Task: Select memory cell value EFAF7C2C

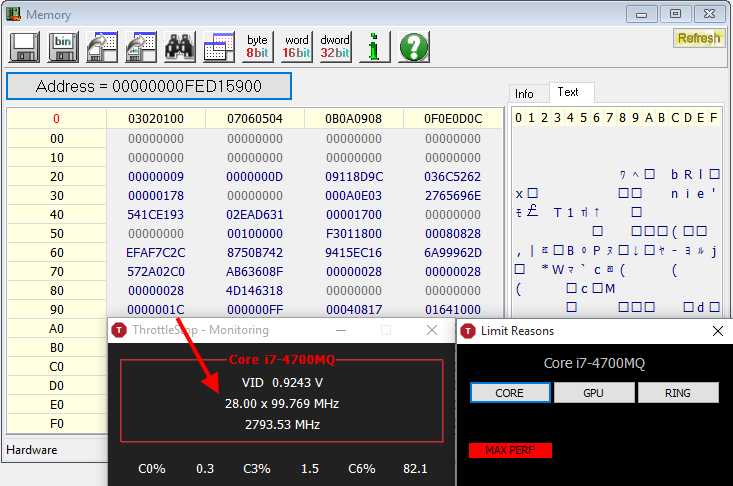Action: click(155, 252)
